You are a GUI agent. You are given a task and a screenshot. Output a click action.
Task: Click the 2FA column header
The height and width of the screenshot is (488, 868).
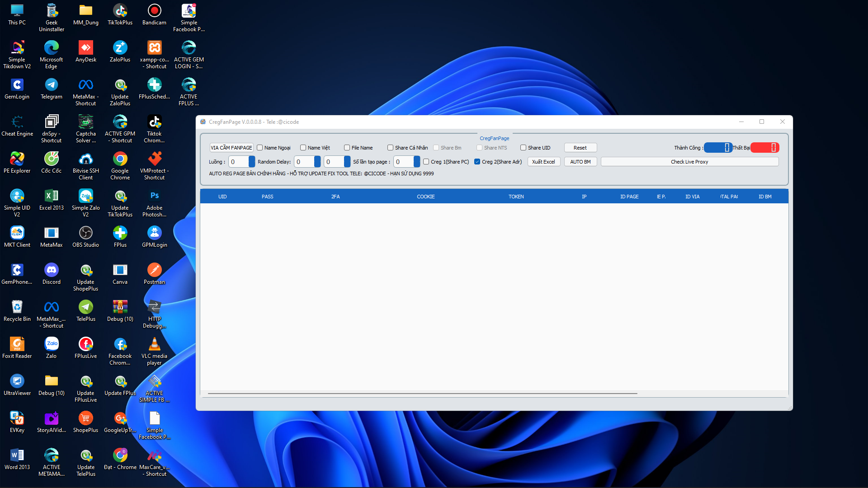pos(335,197)
